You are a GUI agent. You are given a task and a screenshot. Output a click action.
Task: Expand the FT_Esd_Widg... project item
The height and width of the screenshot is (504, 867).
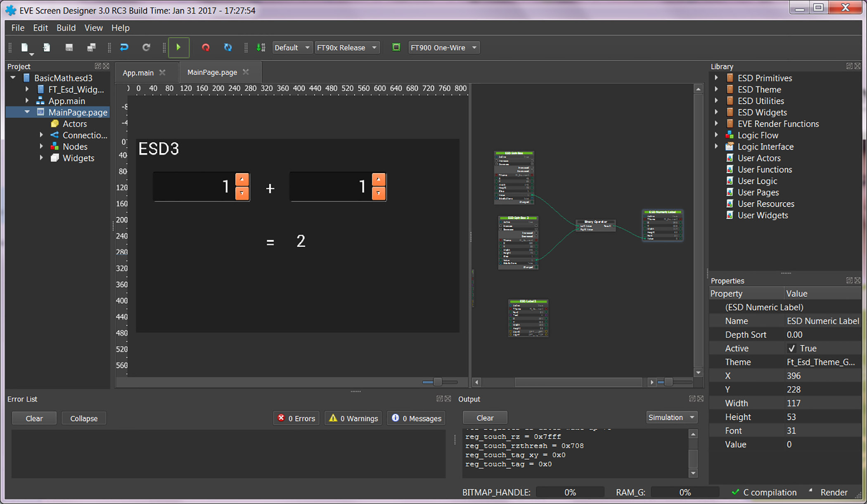[x=27, y=89]
